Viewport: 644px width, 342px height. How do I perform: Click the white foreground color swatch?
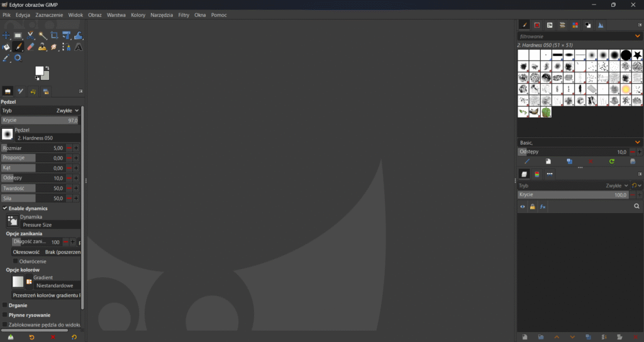click(40, 71)
